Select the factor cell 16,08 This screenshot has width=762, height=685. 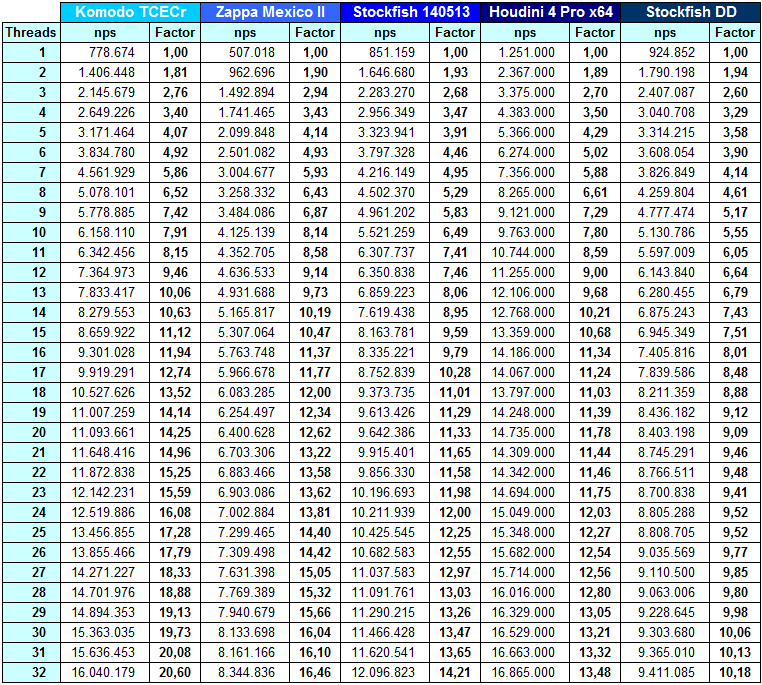(175, 512)
